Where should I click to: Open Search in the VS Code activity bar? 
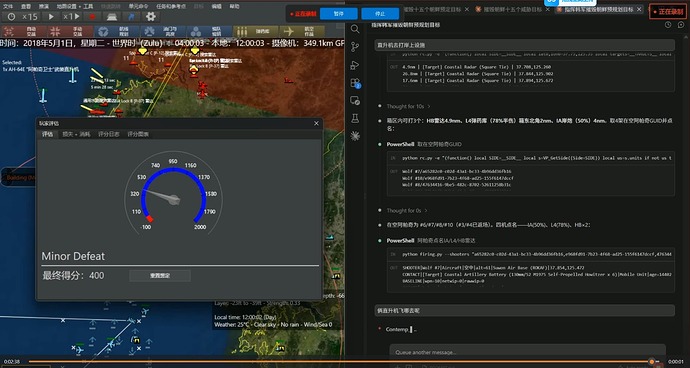[x=355, y=29]
